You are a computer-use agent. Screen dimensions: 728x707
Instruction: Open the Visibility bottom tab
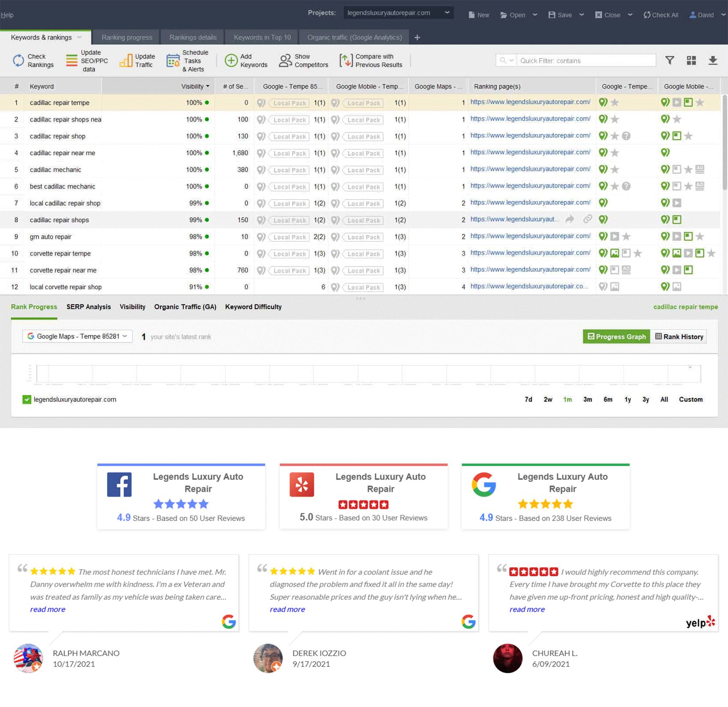pyautogui.click(x=132, y=307)
